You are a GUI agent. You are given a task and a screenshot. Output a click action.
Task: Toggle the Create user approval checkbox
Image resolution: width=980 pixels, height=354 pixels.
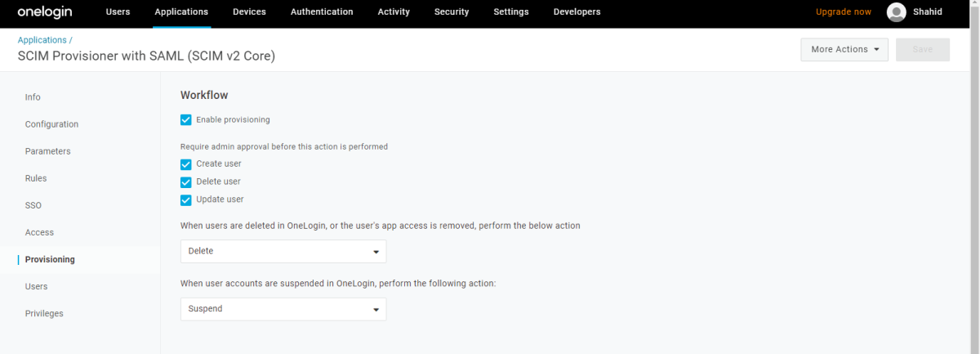click(x=186, y=164)
